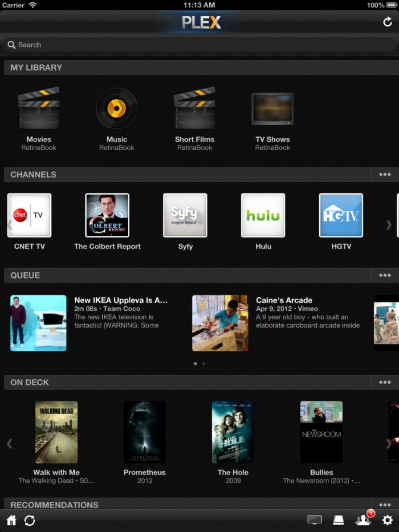The height and width of the screenshot is (532, 399).
Task: Refresh the page with the top-right icon
Action: [387, 21]
